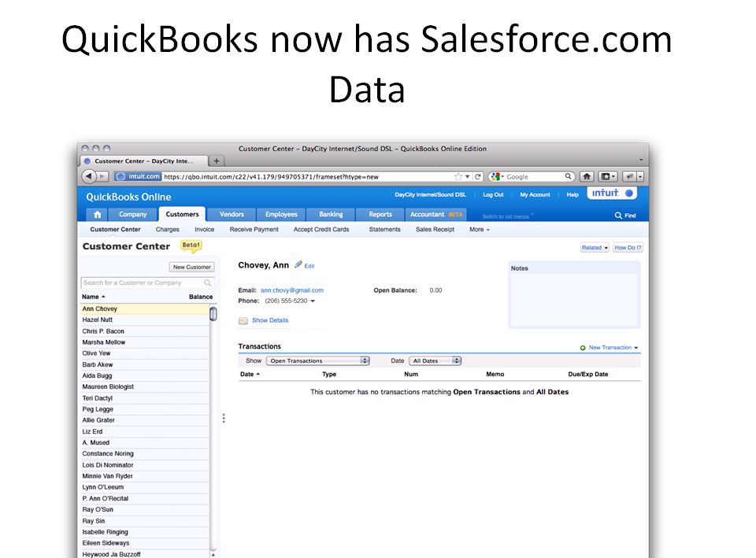Go back using the browser back arrow
This screenshot has width=756, height=558.
click(x=89, y=176)
